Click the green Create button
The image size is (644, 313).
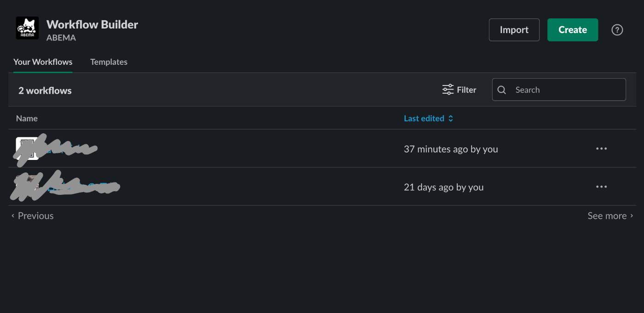(x=573, y=30)
